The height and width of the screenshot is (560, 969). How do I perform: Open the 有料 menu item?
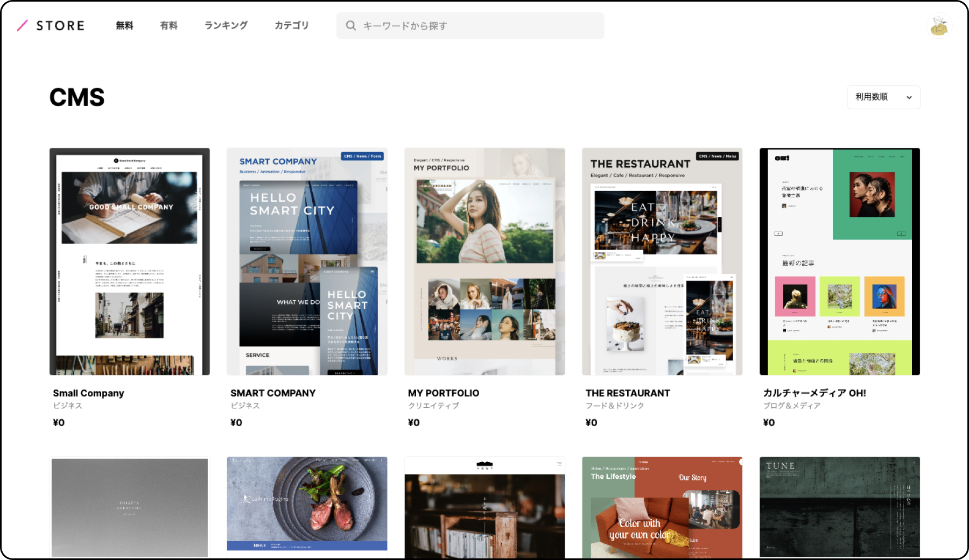tap(168, 25)
